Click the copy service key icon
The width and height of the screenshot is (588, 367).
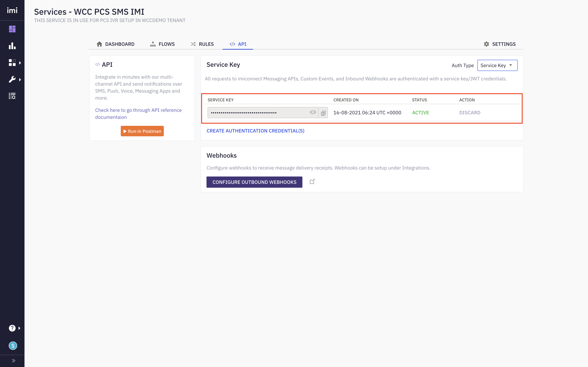[x=323, y=112]
